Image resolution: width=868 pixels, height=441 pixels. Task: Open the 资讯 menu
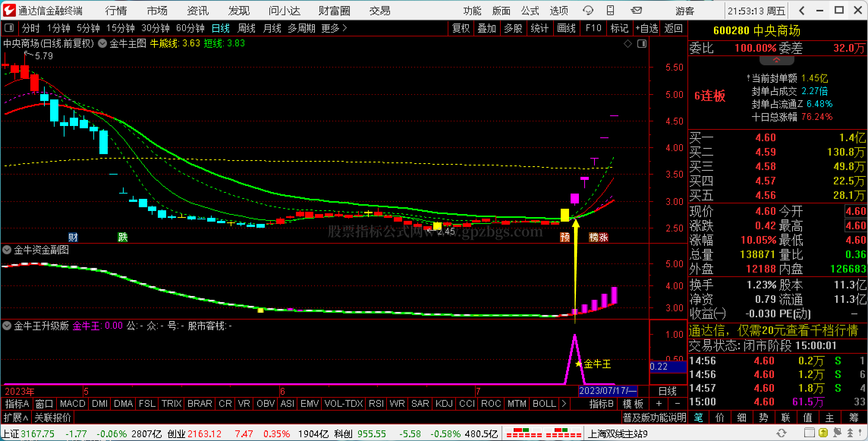click(x=198, y=11)
